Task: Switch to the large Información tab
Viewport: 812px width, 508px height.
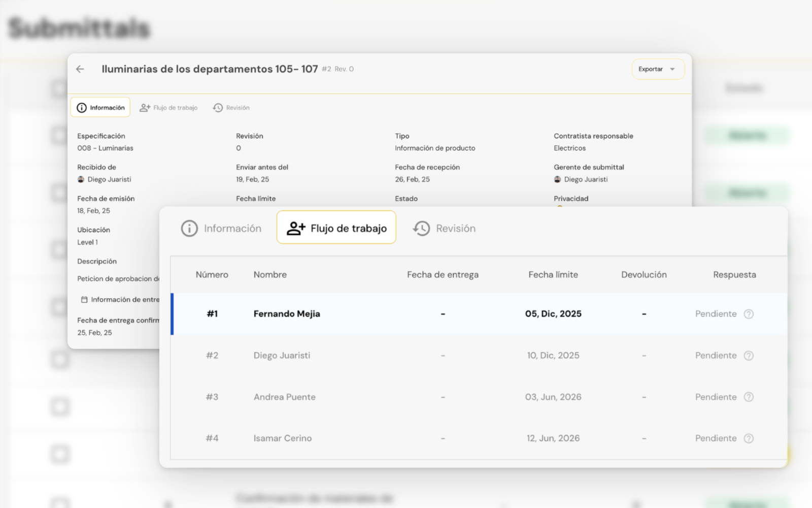Action: 221,229
